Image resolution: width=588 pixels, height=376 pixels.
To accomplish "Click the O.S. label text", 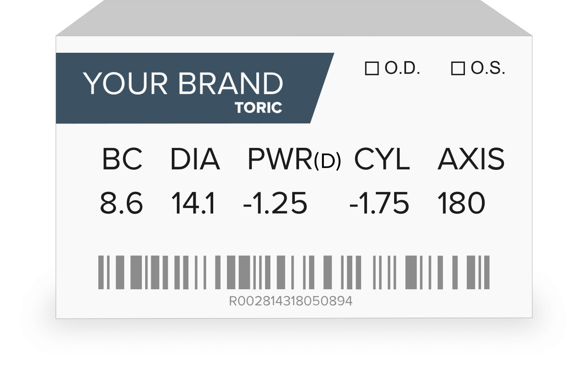I will [488, 69].
